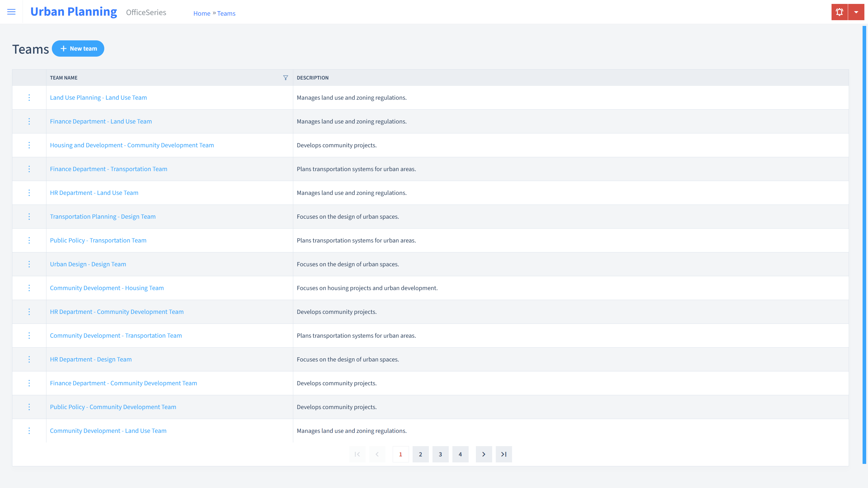Click the dropdown arrow next to notification bell
This screenshot has width=868, height=488.
tap(856, 12)
